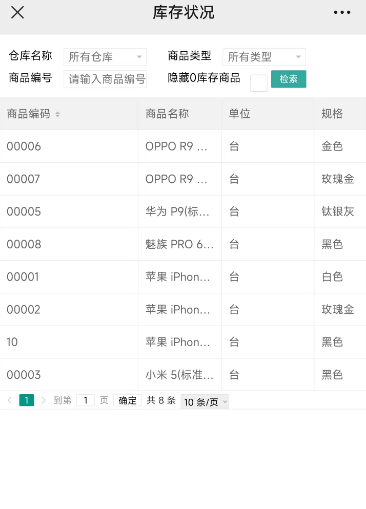Open the 所有类型 product type dropdown
Image resolution: width=366 pixels, height=509 pixels.
point(264,57)
